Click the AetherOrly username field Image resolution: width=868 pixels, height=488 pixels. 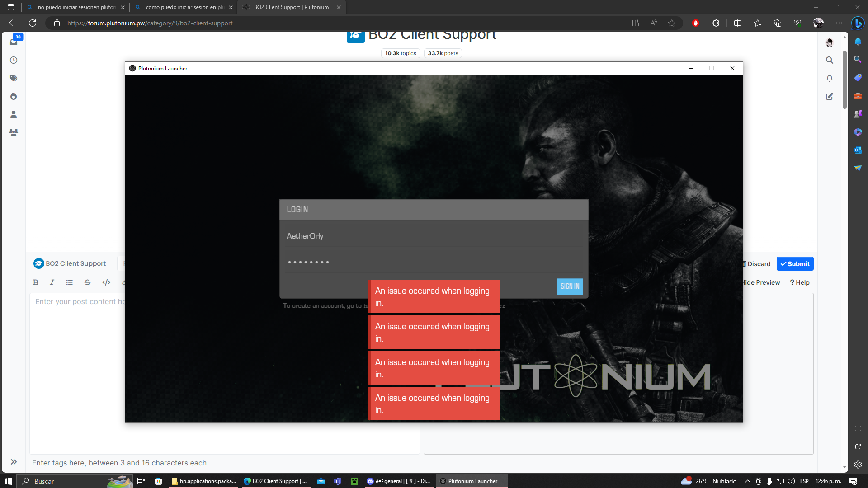(434, 236)
